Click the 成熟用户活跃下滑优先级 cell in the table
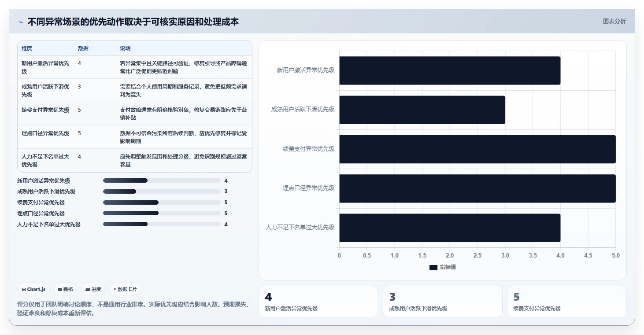This screenshot has width=644, height=335. 45,90
